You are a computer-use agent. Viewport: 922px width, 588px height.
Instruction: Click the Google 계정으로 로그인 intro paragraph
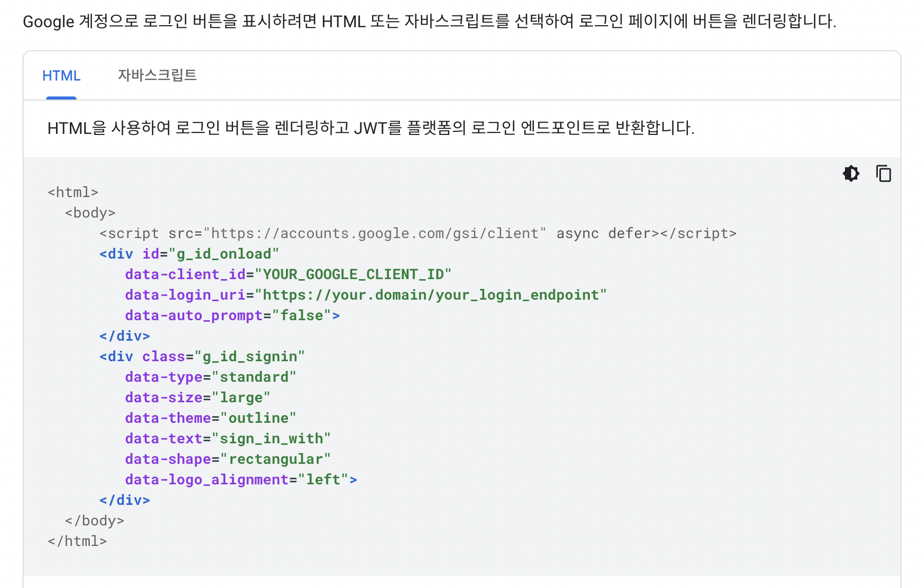pos(430,22)
